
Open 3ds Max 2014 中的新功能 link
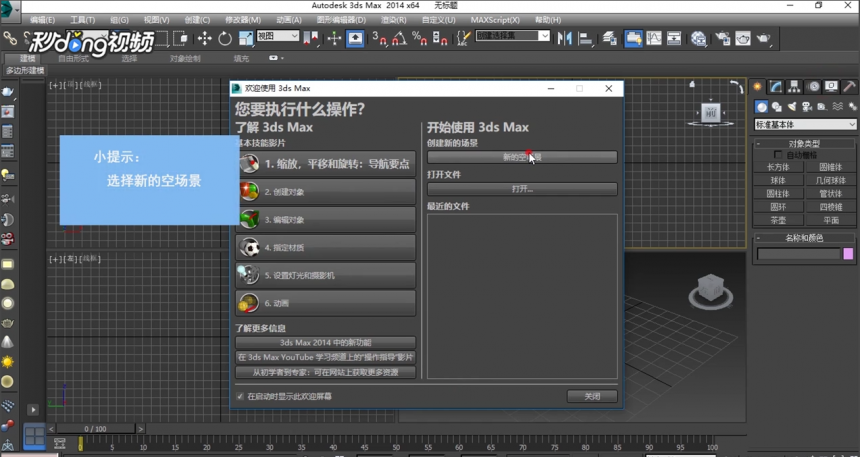coord(325,342)
